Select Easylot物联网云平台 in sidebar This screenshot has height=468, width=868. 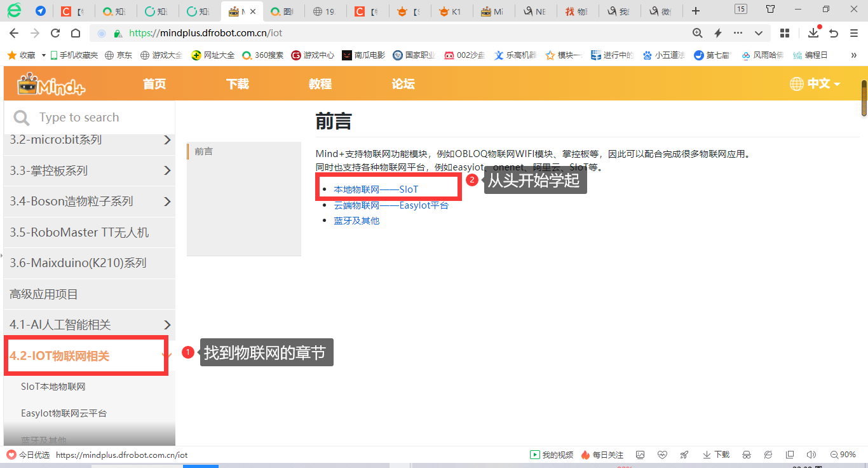pyautogui.click(x=64, y=413)
